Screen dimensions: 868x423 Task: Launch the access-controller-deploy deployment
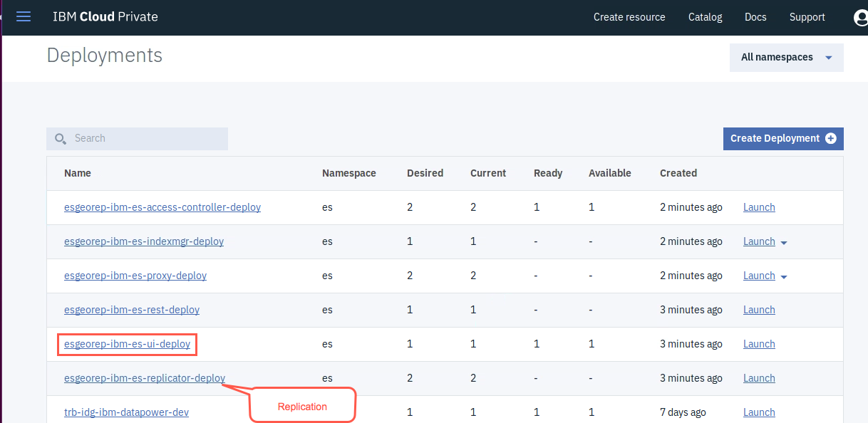759,207
